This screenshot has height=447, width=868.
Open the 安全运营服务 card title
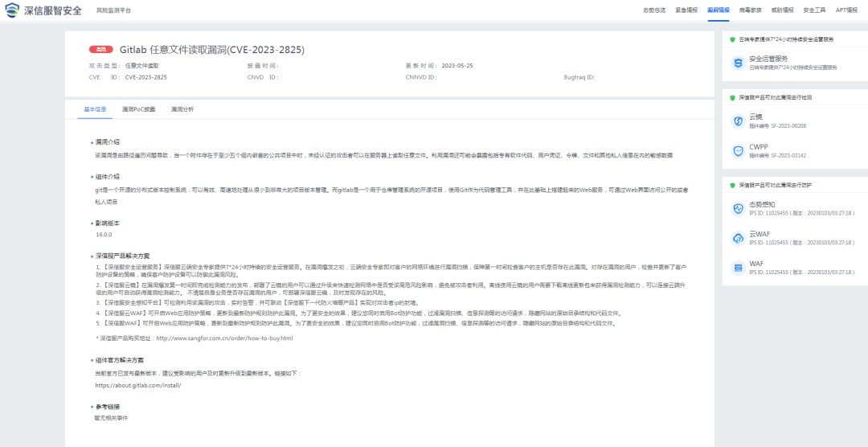[x=768, y=59]
